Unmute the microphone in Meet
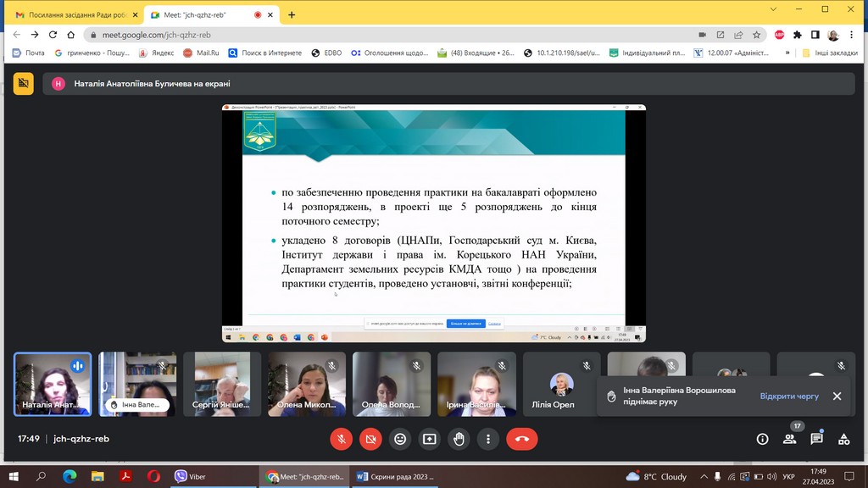The image size is (868, 488). click(x=341, y=439)
